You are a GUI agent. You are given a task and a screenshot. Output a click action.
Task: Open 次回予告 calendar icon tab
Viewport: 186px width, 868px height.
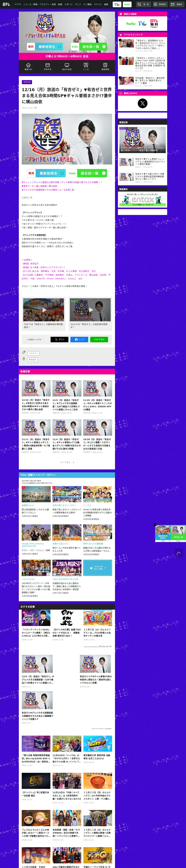pyautogui.click(x=48, y=66)
